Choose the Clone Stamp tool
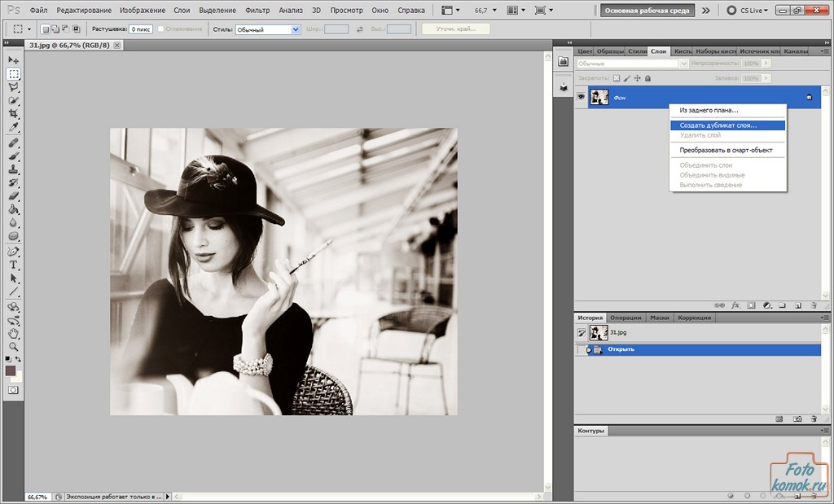 [x=13, y=169]
